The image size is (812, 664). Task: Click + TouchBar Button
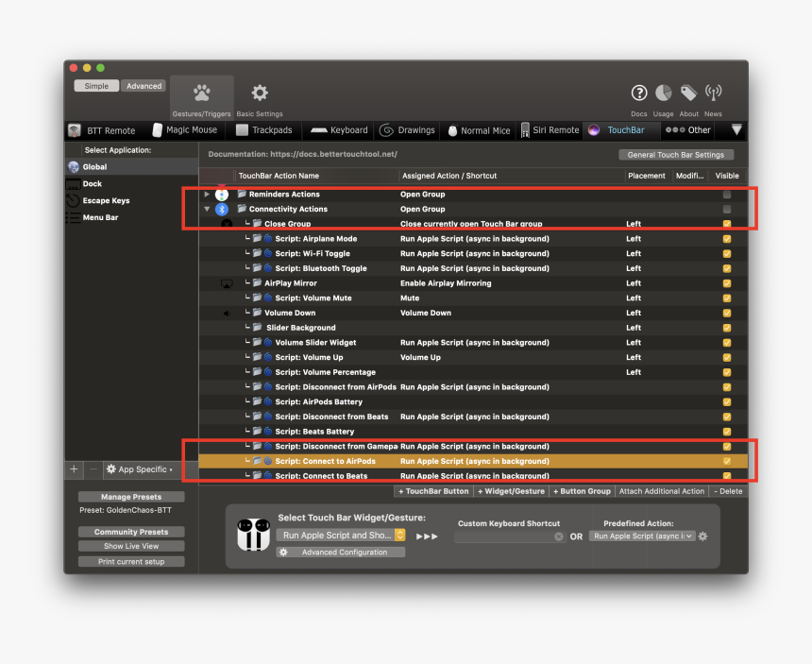[434, 491]
